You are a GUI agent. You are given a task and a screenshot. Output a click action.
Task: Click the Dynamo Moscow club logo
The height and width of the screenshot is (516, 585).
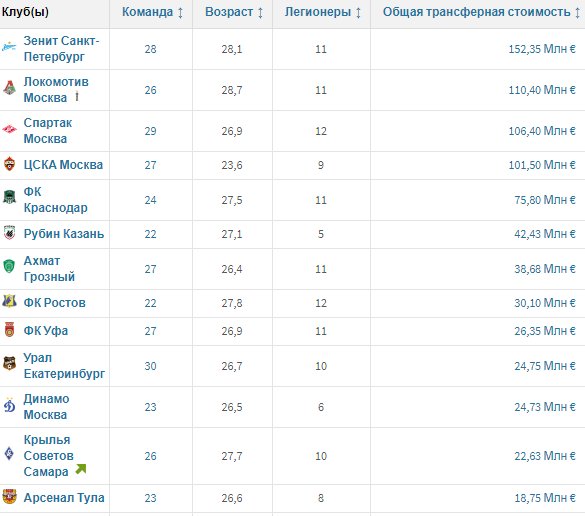pos(9,404)
